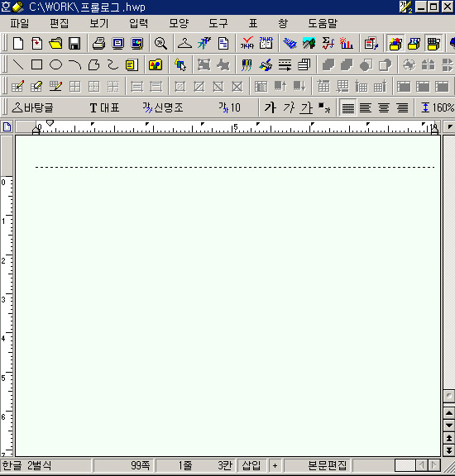The width and height of the screenshot is (455, 476).
Task: Open the 파일 menu
Action: pos(20,23)
